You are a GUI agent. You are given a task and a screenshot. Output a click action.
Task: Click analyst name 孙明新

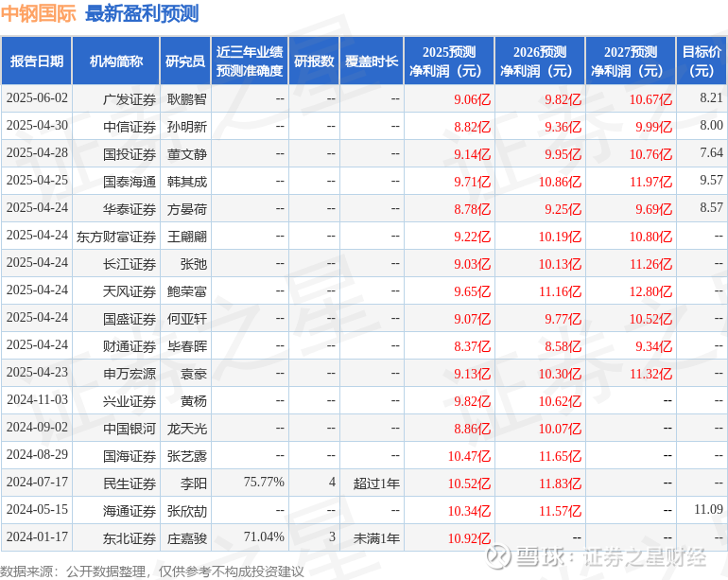(x=186, y=127)
